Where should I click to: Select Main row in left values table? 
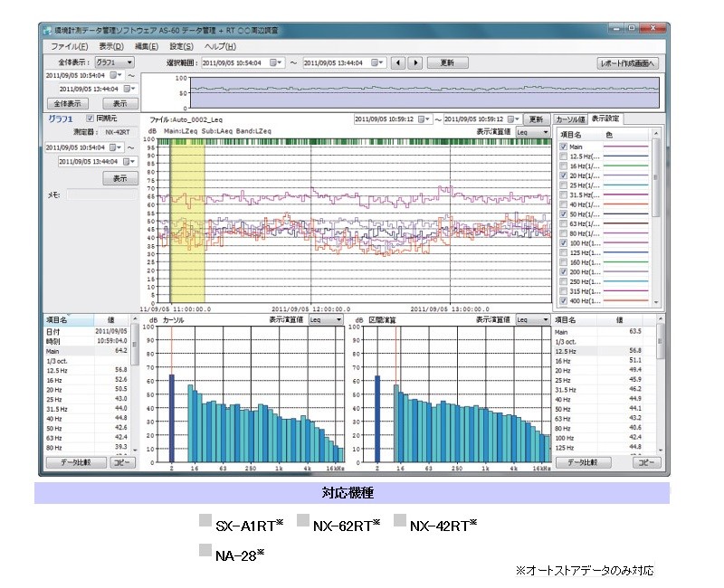pos(87,351)
